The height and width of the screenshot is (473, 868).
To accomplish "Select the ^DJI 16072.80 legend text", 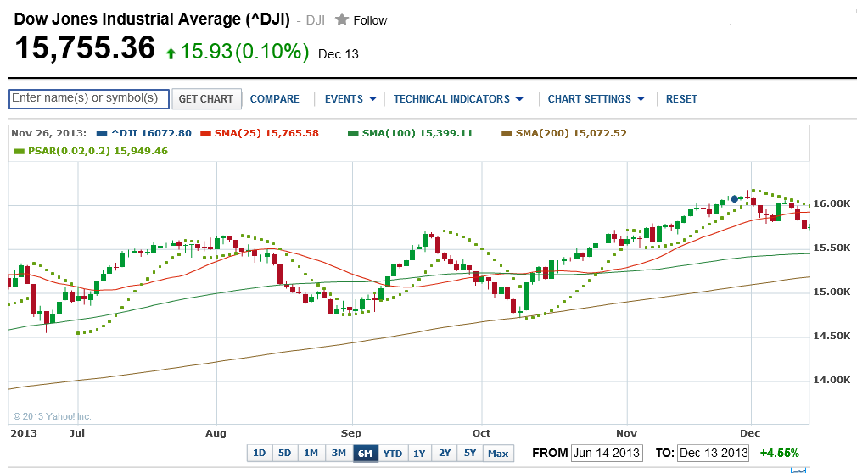I will tap(151, 133).
